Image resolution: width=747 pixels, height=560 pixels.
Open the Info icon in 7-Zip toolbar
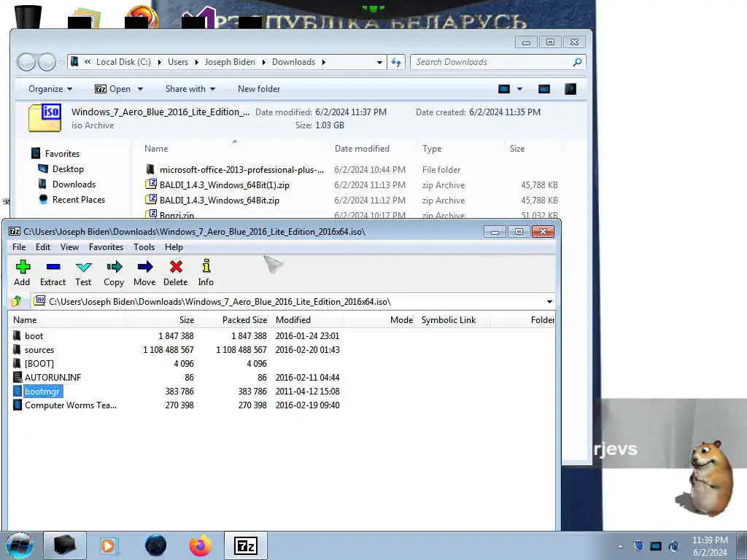click(x=206, y=273)
